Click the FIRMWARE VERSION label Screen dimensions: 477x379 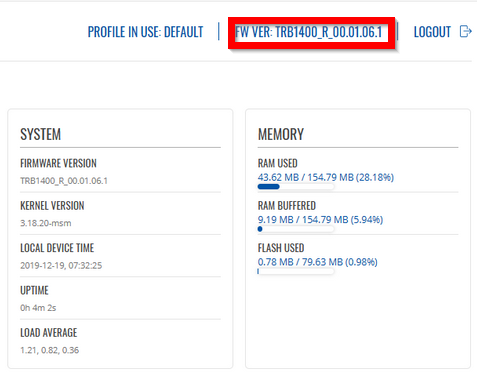58,163
